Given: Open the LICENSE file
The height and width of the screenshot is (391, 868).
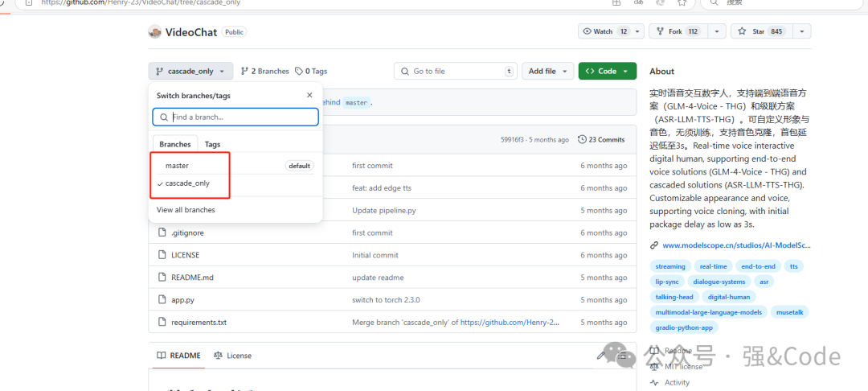Looking at the screenshot, I should pyautogui.click(x=186, y=255).
